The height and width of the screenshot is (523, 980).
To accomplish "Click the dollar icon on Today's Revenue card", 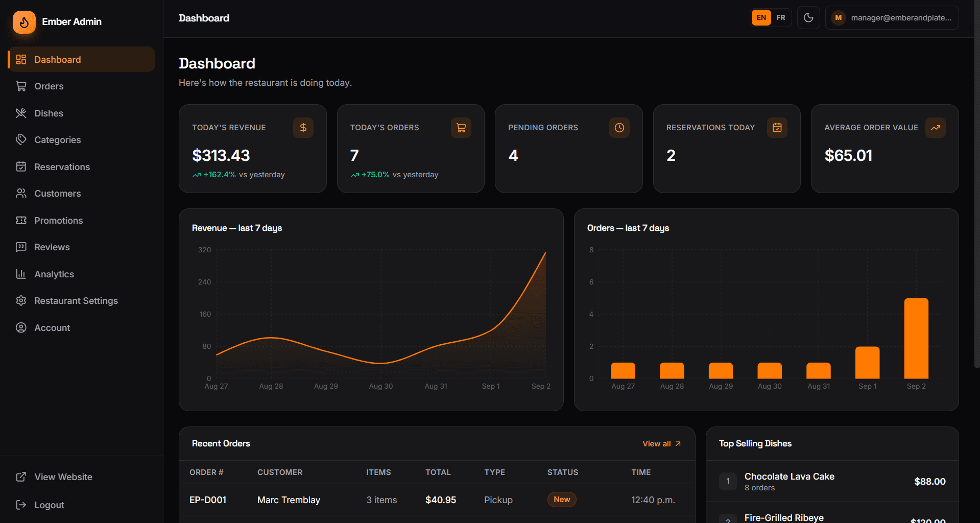I will coord(303,128).
